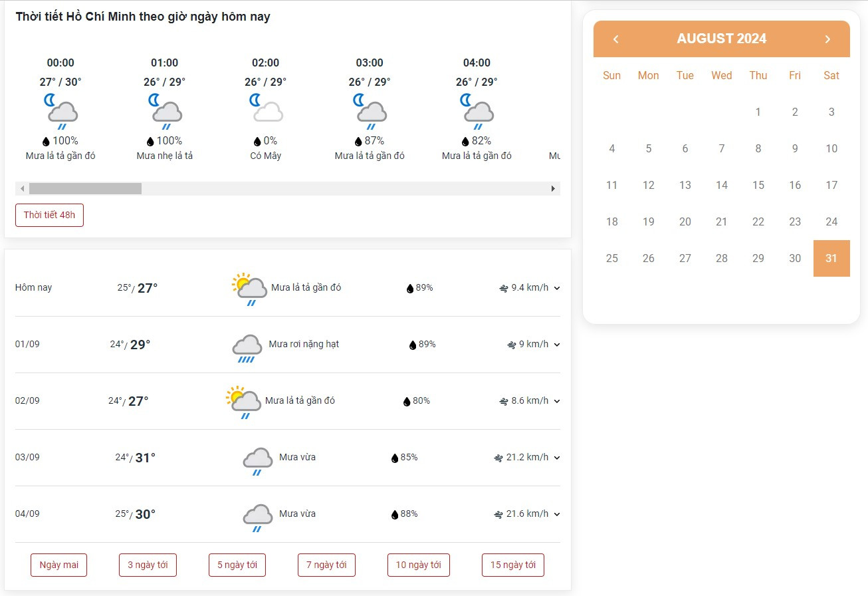Go to next month in calendar
This screenshot has width=868, height=596.
(x=827, y=39)
